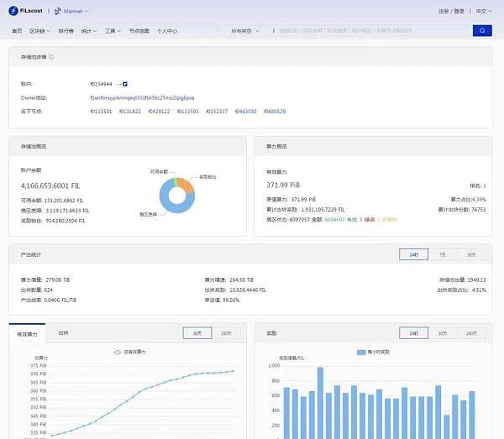
Task: Select 30天 range in 奖励 chart
Action: coord(443,333)
